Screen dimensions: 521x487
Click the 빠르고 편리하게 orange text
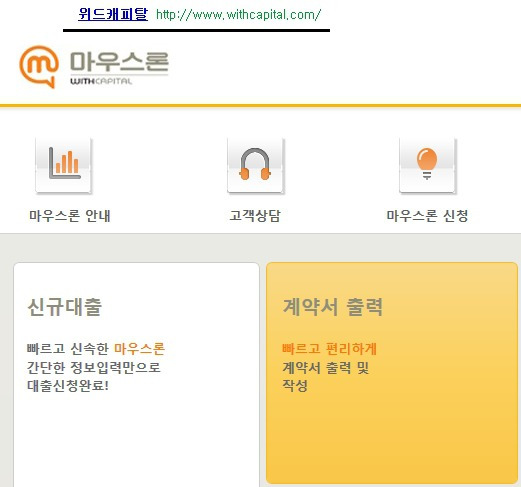coord(330,349)
